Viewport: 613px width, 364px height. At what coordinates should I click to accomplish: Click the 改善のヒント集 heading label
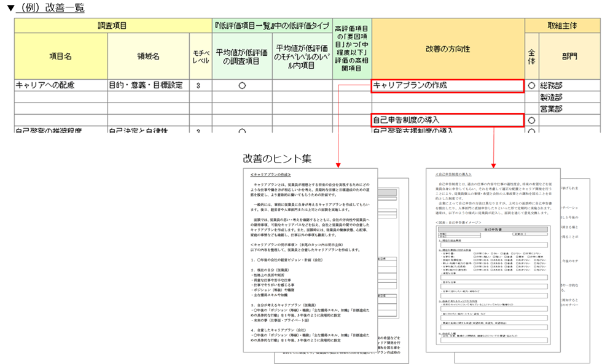[x=276, y=158]
